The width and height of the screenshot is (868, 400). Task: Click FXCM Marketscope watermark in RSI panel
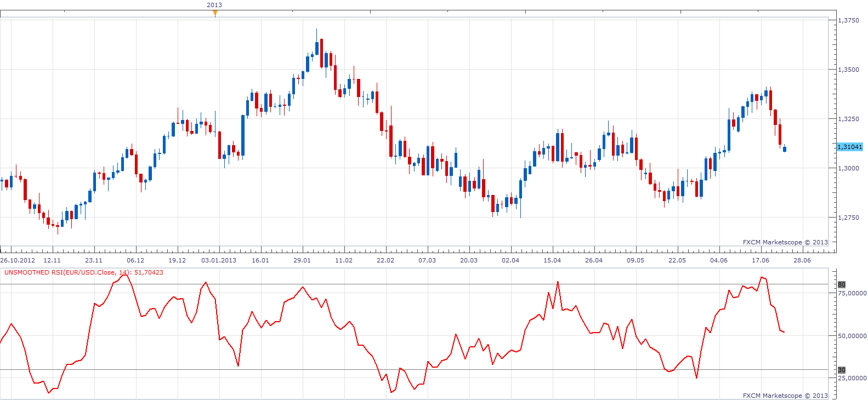coord(785,396)
